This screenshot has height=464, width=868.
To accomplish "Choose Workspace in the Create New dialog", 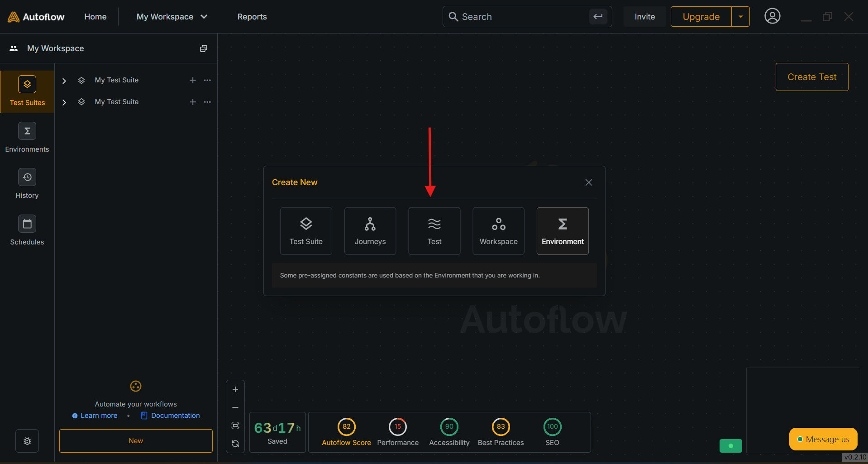I will click(x=499, y=231).
